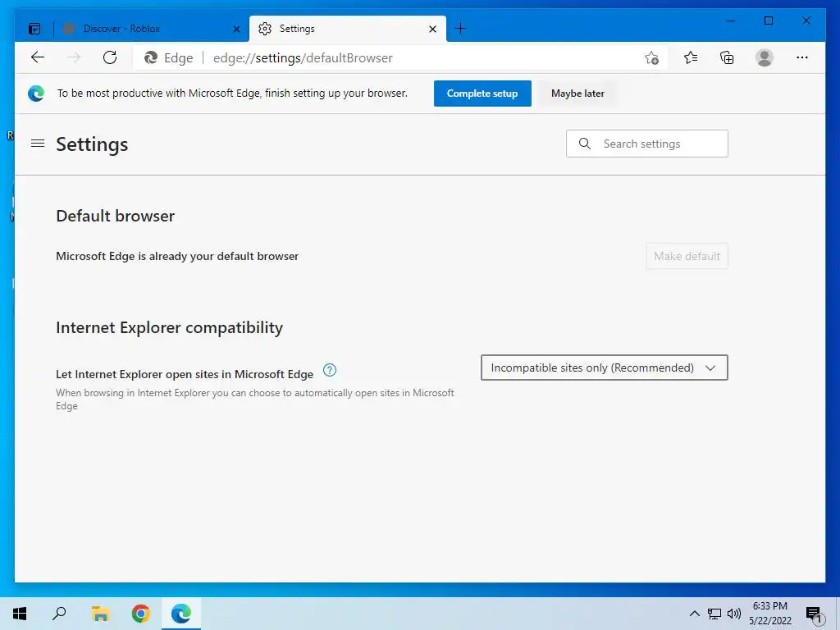840x630 pixels.
Task: Open network status tray icon
Action: 714,614
